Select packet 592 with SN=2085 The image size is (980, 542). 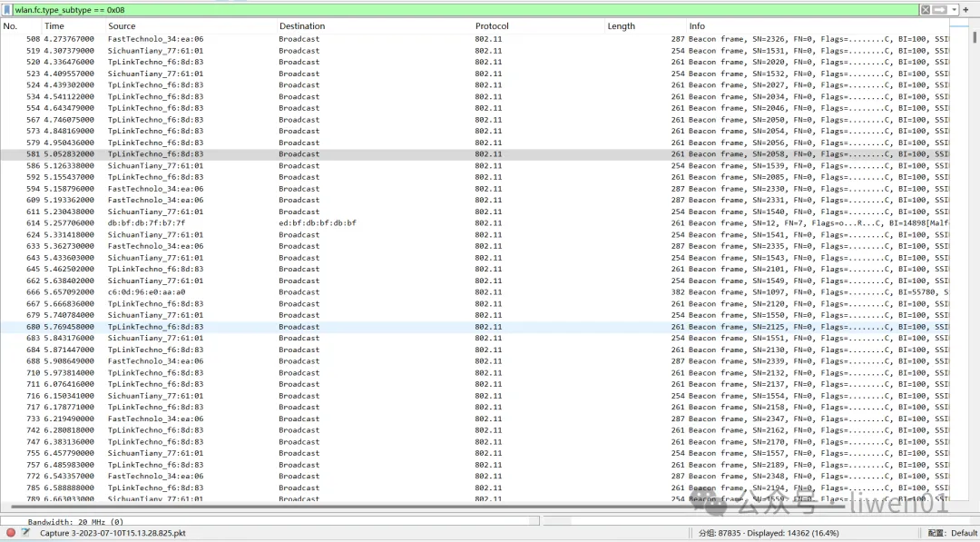coord(475,177)
